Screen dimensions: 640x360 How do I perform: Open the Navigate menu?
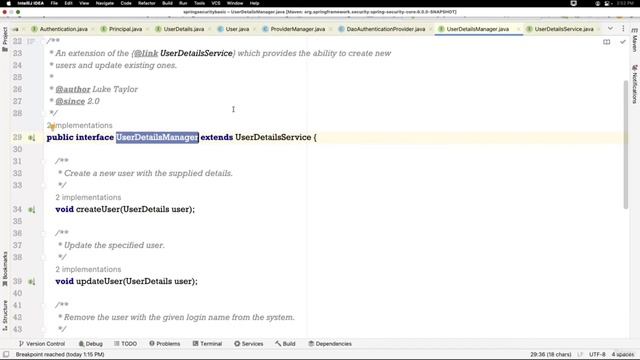pyautogui.click(x=104, y=3)
